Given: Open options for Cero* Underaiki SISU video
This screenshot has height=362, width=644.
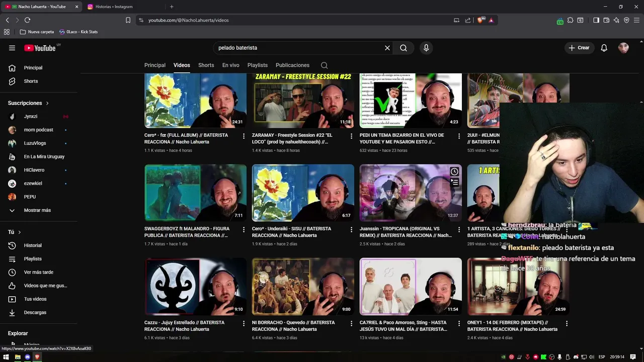Looking at the screenshot, I should click(x=351, y=230).
